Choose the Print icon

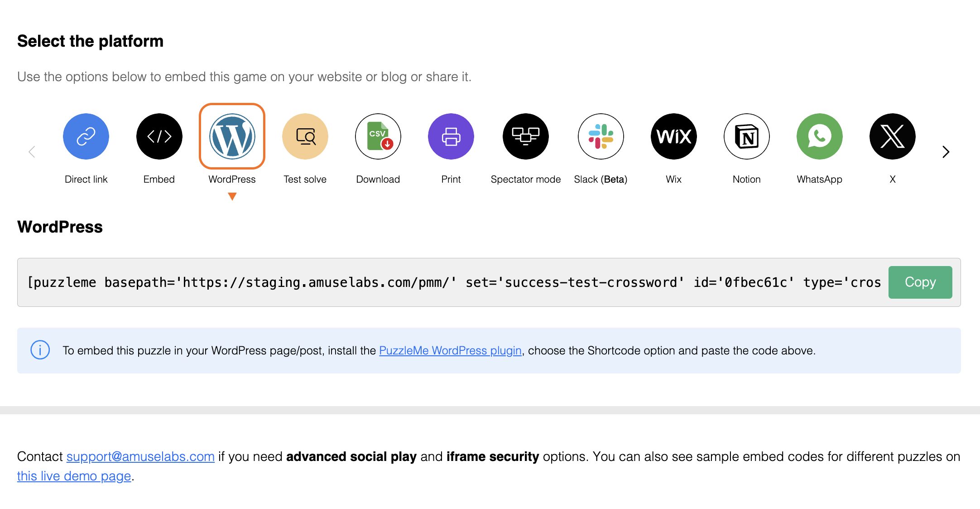point(451,136)
